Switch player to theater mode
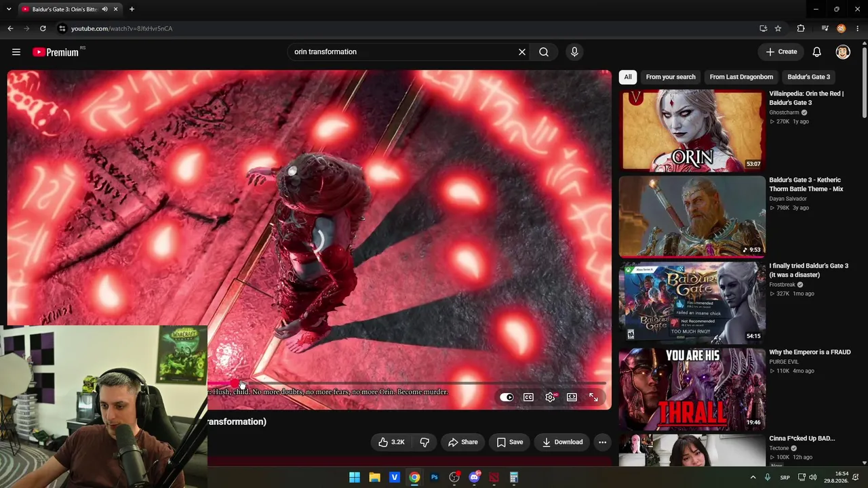 click(x=572, y=397)
